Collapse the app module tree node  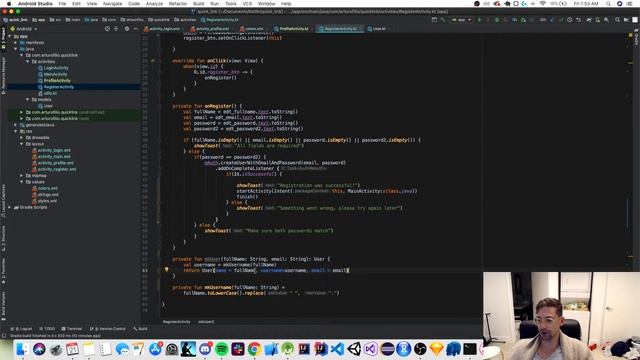point(10,36)
